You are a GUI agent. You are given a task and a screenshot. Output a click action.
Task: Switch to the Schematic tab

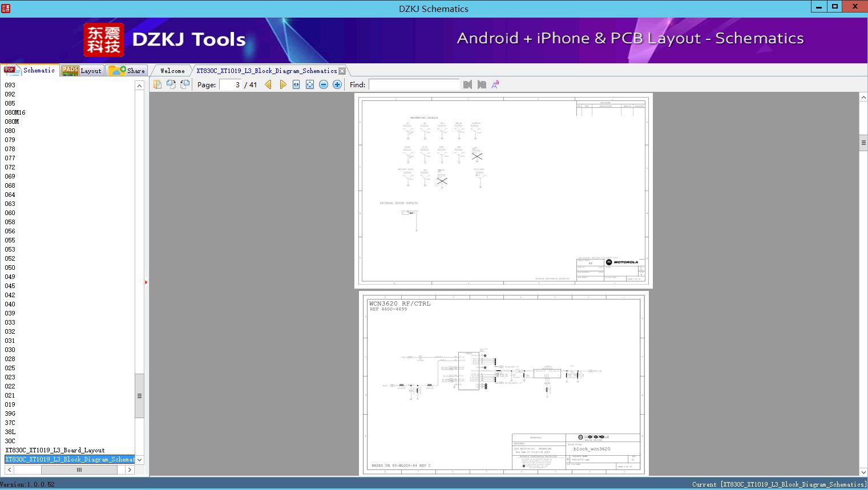point(30,70)
